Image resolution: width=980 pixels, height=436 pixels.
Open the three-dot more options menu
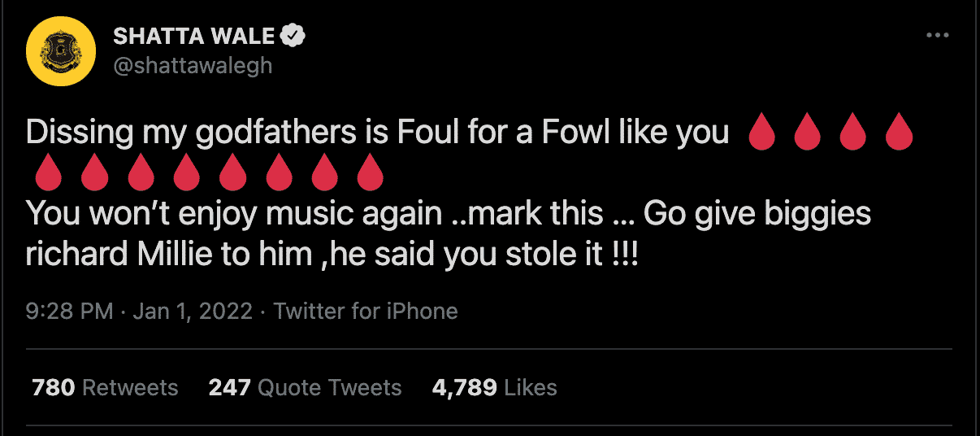pos(937,36)
